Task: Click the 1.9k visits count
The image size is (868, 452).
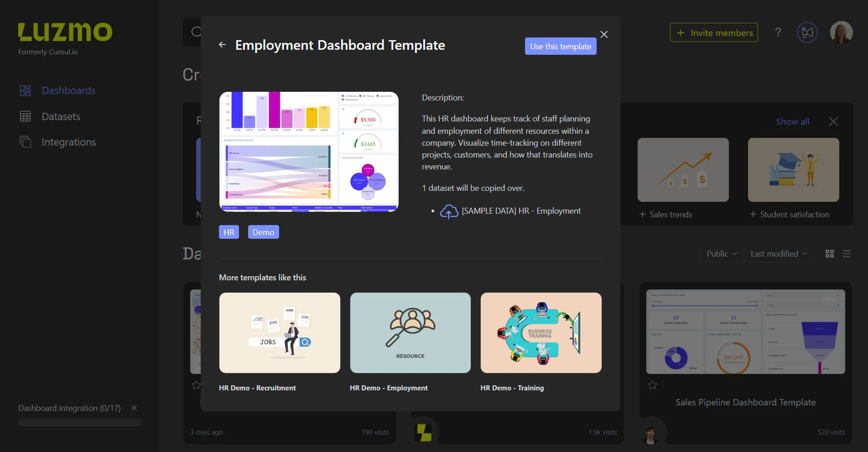Action: pyautogui.click(x=603, y=432)
